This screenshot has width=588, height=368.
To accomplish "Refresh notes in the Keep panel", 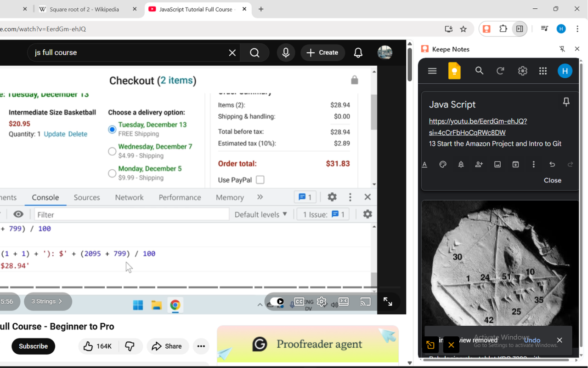I will [x=501, y=71].
